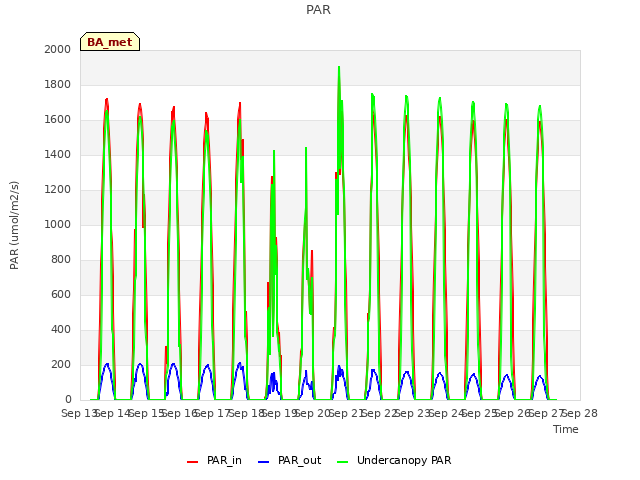
Task: Click the Sep 13 x-axis tick label
Action: tap(79, 413)
